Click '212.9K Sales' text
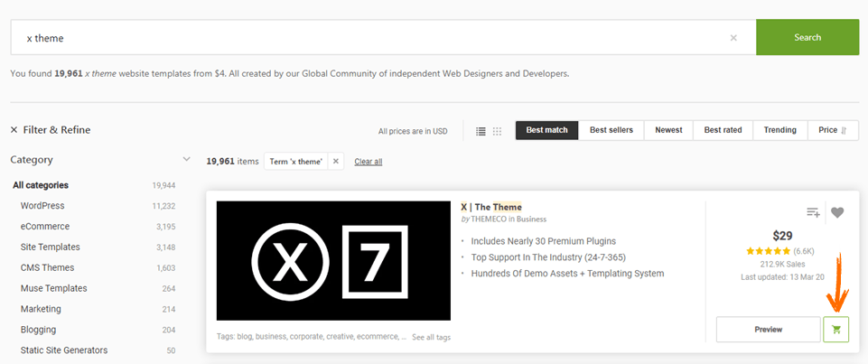The width and height of the screenshot is (868, 364). pyautogui.click(x=782, y=265)
